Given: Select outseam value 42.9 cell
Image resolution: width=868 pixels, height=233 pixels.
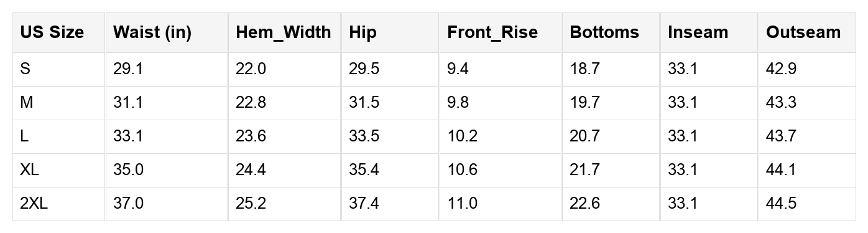Looking at the screenshot, I should [x=807, y=69].
